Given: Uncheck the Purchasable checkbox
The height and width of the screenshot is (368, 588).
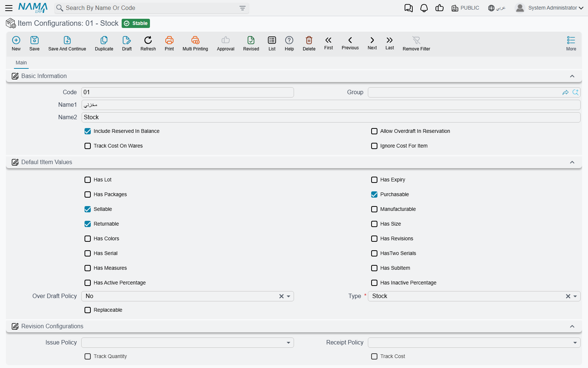Looking at the screenshot, I should [x=374, y=194].
